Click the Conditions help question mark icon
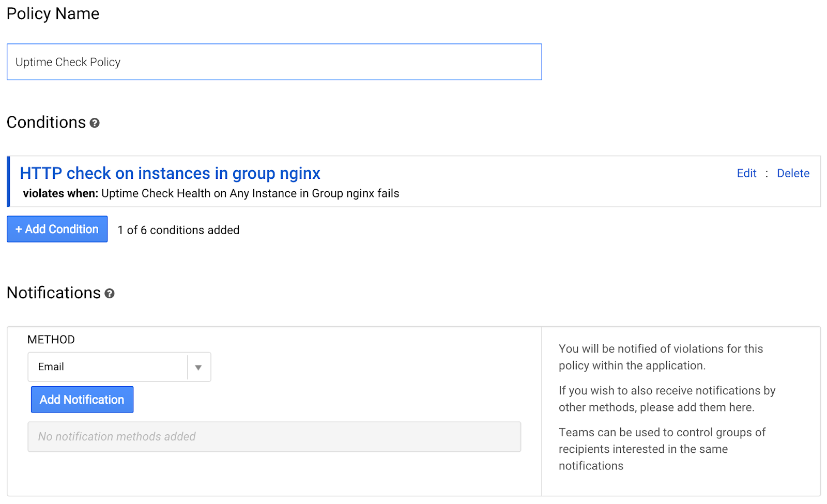This screenshot has height=504, width=827. [x=95, y=123]
